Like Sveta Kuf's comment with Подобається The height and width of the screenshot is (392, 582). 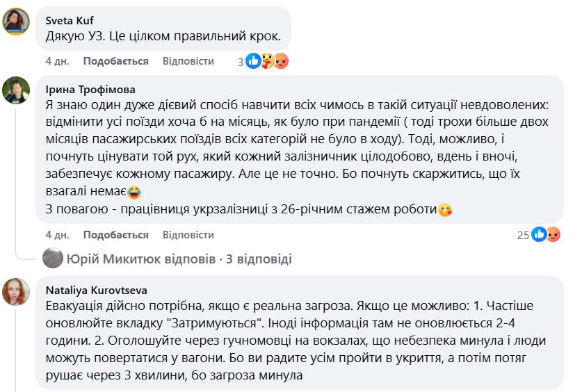(115, 61)
